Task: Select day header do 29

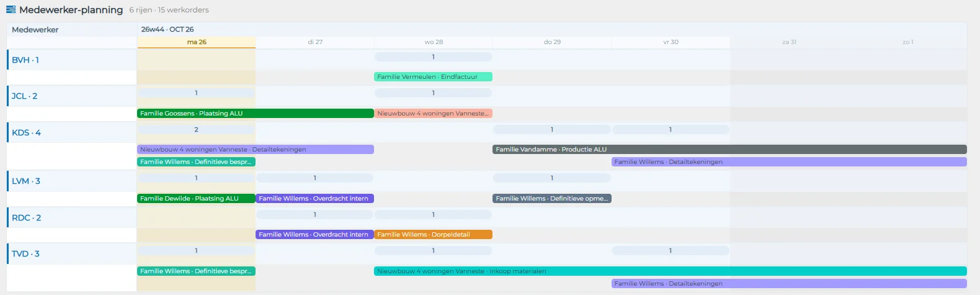Action: [552, 42]
